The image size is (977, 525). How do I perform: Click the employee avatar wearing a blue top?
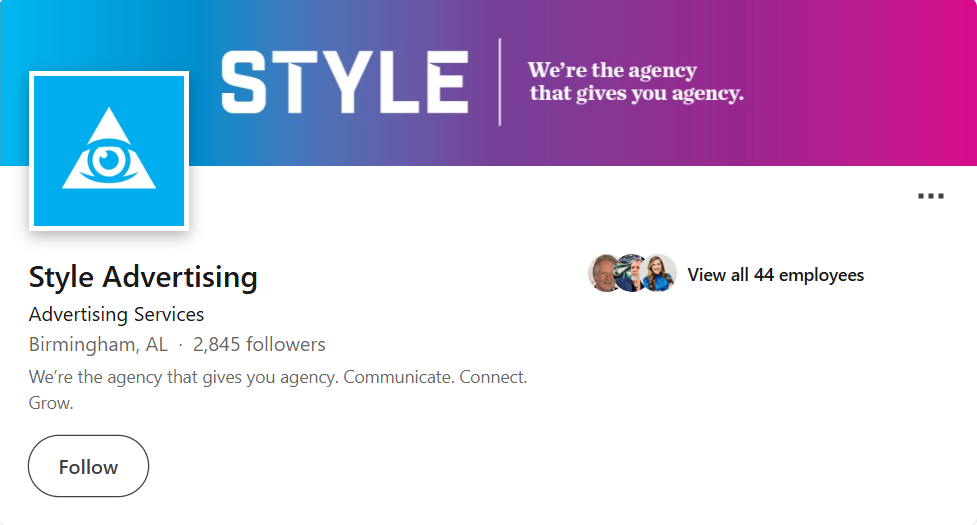click(x=659, y=273)
